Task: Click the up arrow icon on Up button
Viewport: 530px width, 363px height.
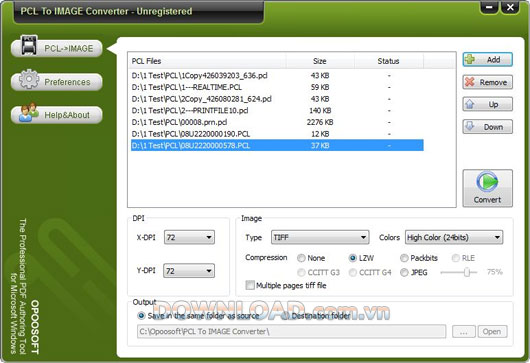Action: pyautogui.click(x=470, y=104)
